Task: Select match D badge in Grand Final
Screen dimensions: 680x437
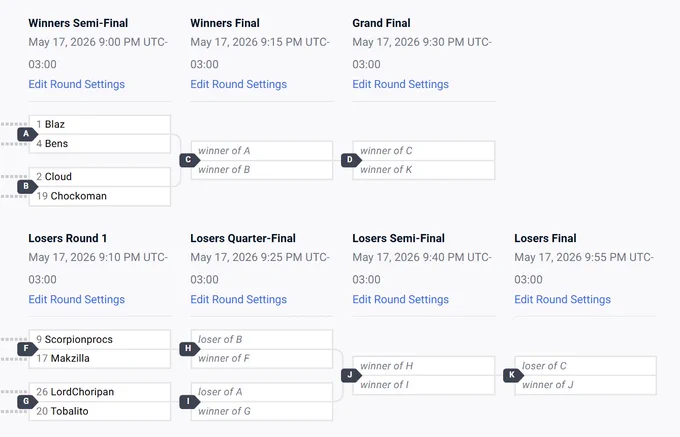Action: point(351,160)
